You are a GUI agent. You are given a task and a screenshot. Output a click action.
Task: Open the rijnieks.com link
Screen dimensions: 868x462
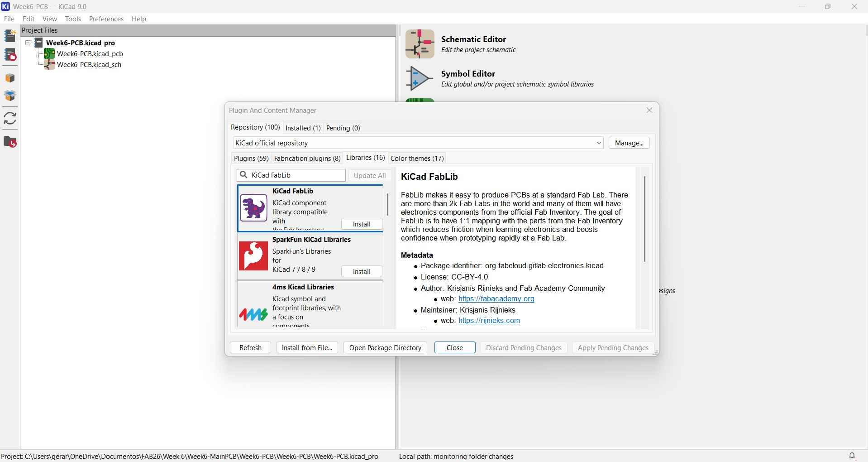point(489,321)
